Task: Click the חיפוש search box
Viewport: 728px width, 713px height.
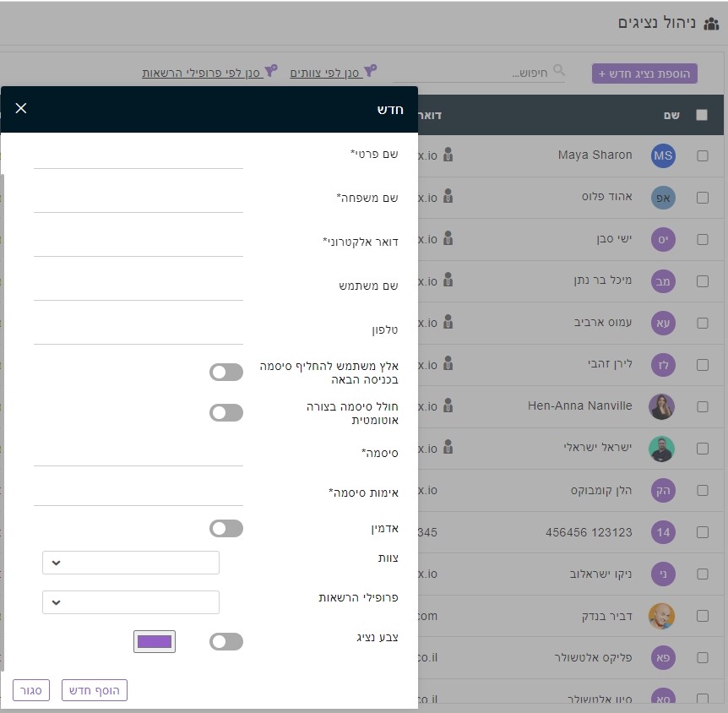Action: tap(479, 73)
